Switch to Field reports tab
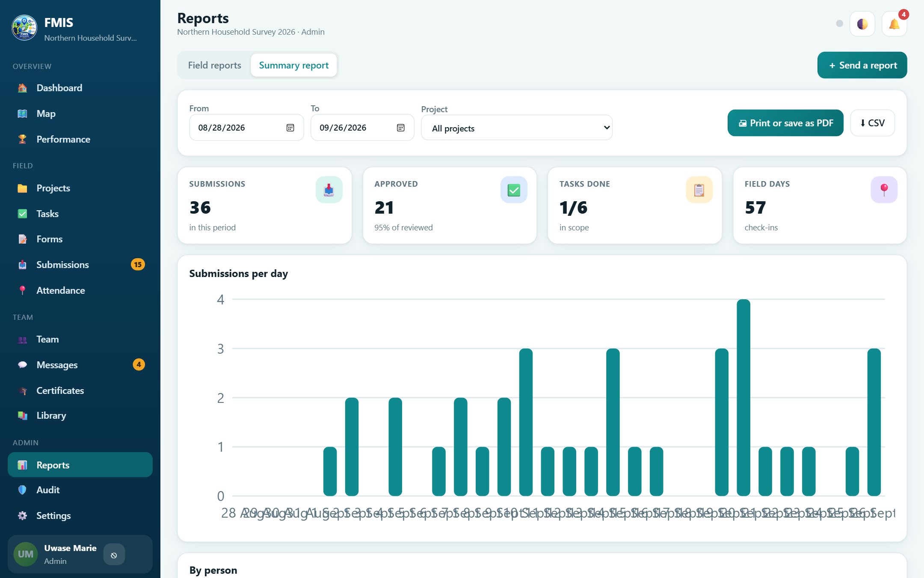This screenshot has width=924, height=578. click(215, 65)
